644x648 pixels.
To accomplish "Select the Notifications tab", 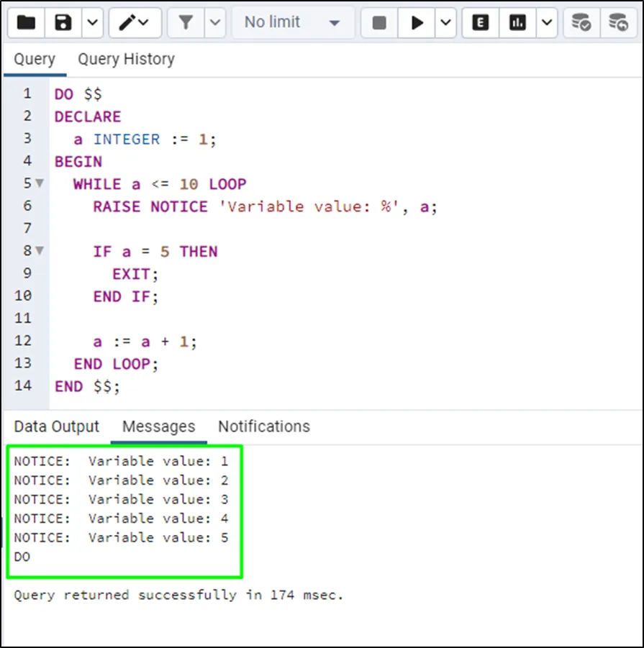I will click(264, 426).
